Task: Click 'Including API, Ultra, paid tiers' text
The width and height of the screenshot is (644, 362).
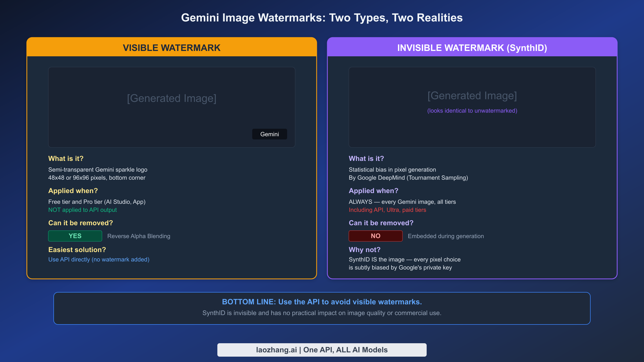Action: [387, 210]
